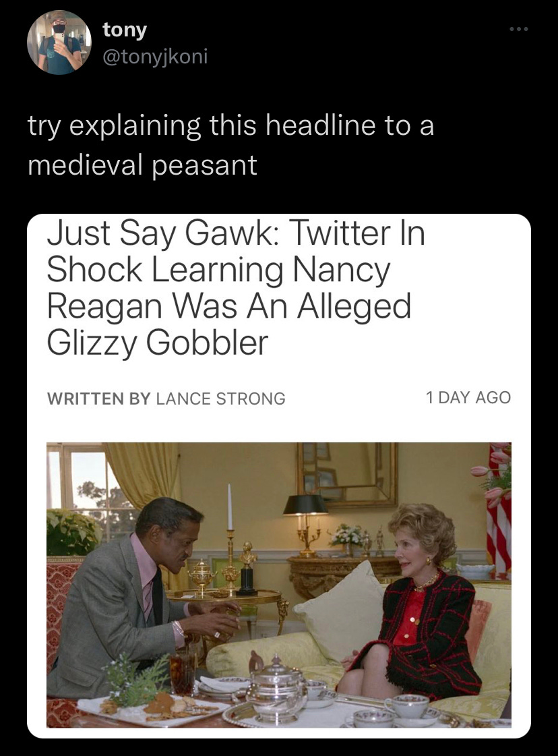Click the 1 Day Ago timestamp
Viewport: 558px width, 756px height.
468,398
